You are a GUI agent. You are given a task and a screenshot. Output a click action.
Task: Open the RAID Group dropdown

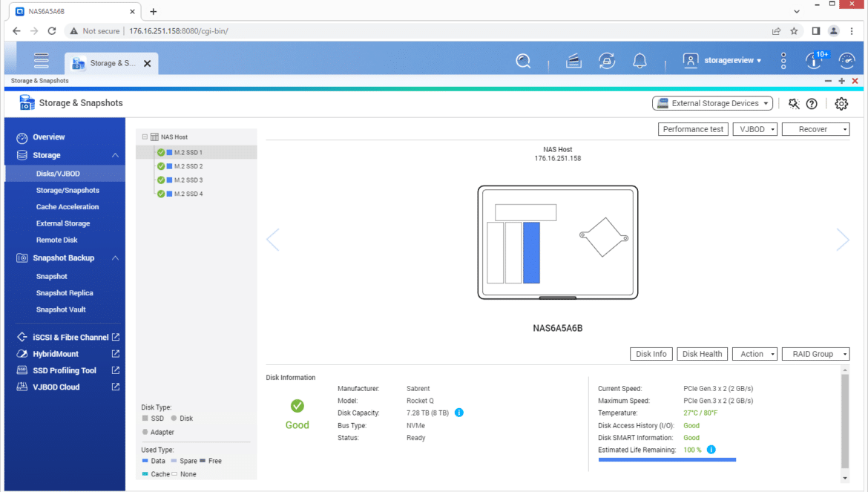pyautogui.click(x=815, y=354)
